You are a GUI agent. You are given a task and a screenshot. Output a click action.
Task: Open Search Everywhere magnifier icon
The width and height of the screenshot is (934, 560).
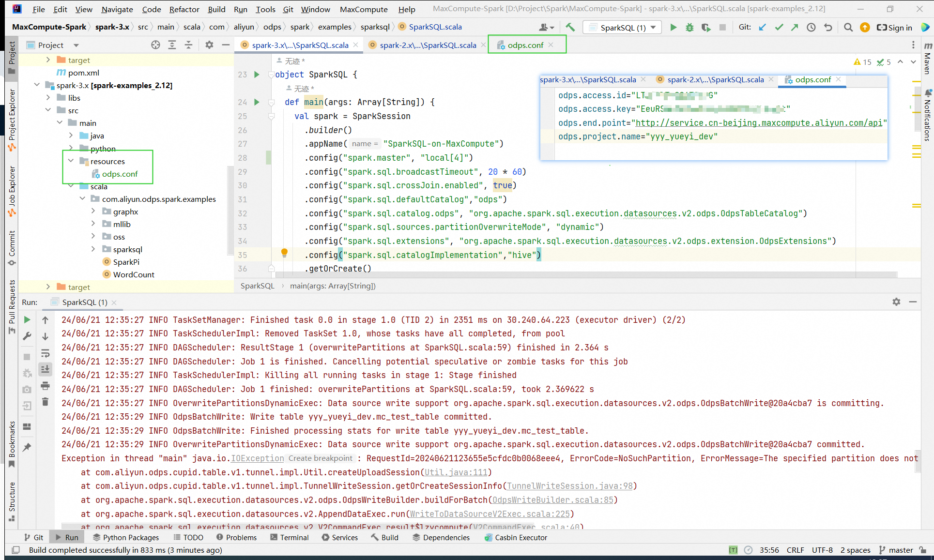848,28
